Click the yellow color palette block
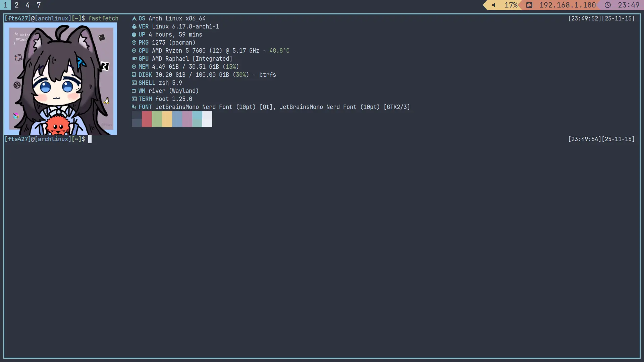644x362 pixels. (167, 119)
